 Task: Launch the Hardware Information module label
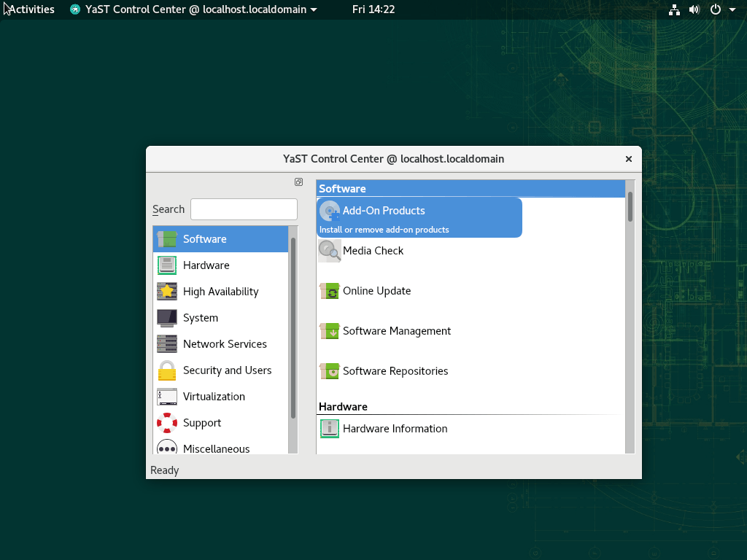click(395, 429)
